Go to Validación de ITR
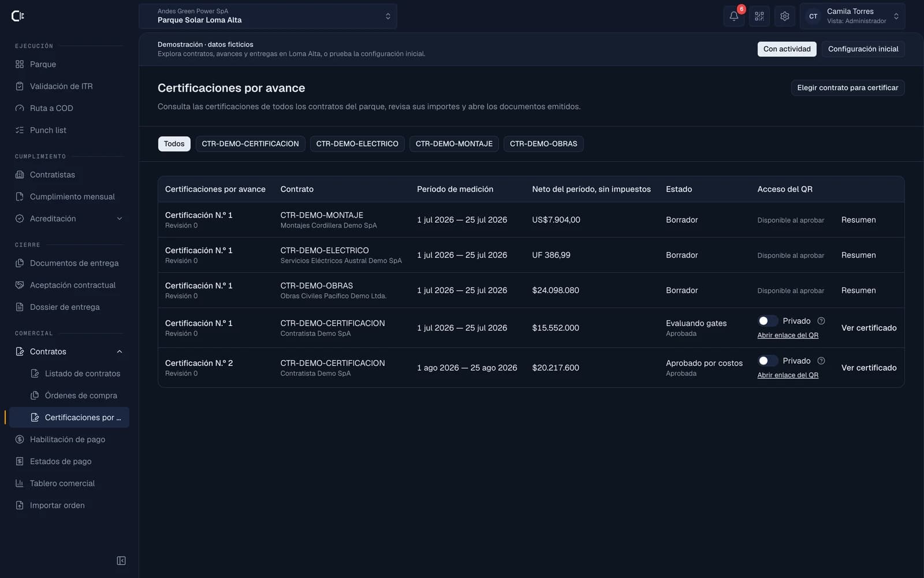 [x=69, y=86]
